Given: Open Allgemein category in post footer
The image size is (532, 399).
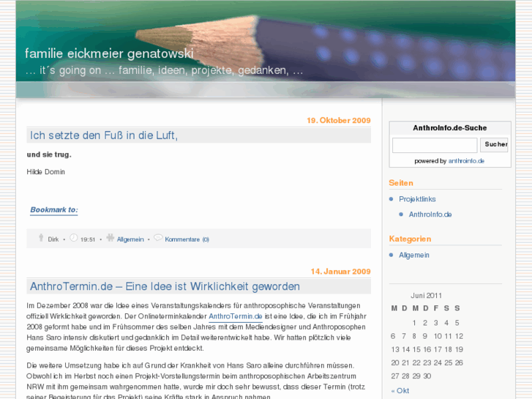Looking at the screenshot, I should pos(130,239).
